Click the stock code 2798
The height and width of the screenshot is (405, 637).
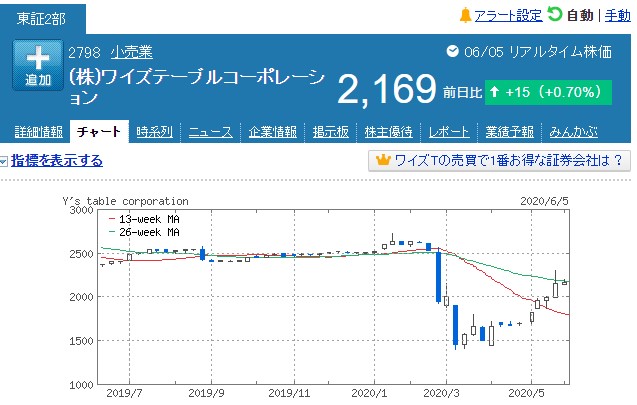tap(84, 52)
